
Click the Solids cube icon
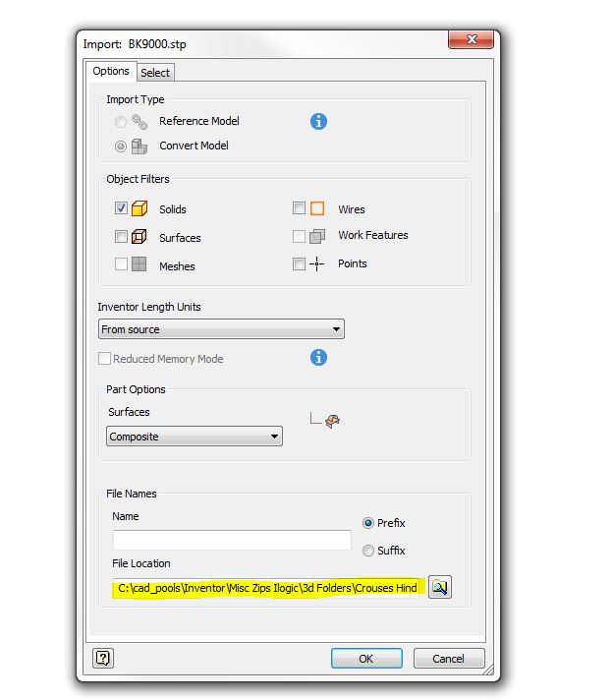pyautogui.click(x=139, y=208)
